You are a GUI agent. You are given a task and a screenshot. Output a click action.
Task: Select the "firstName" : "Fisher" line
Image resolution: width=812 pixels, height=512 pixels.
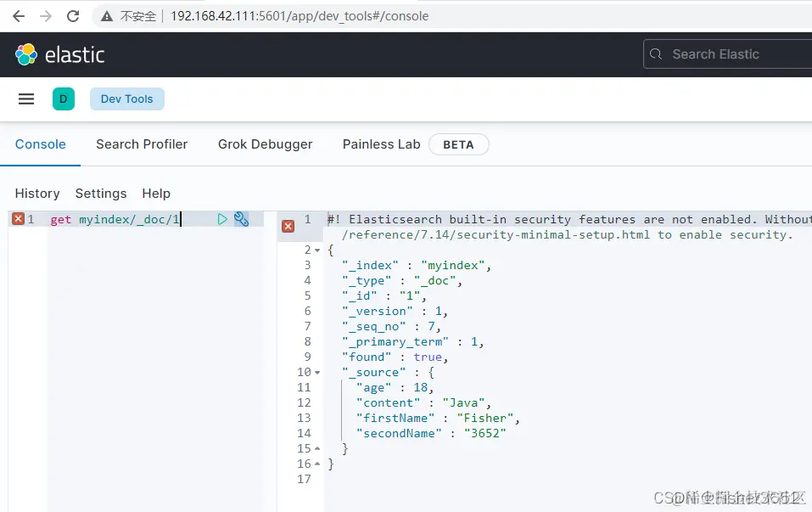(x=438, y=419)
